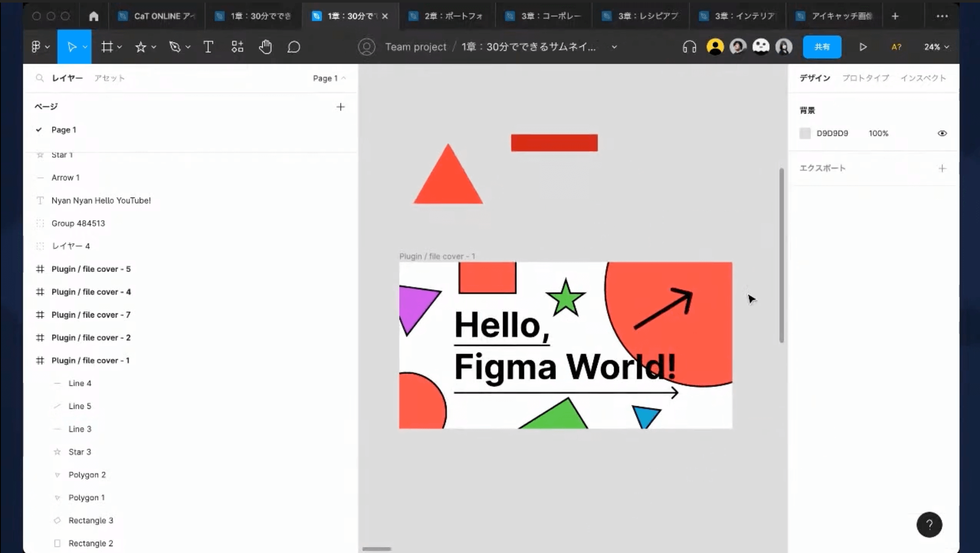Expand the Move tool options arrow
980x553 pixels.
[85, 47]
